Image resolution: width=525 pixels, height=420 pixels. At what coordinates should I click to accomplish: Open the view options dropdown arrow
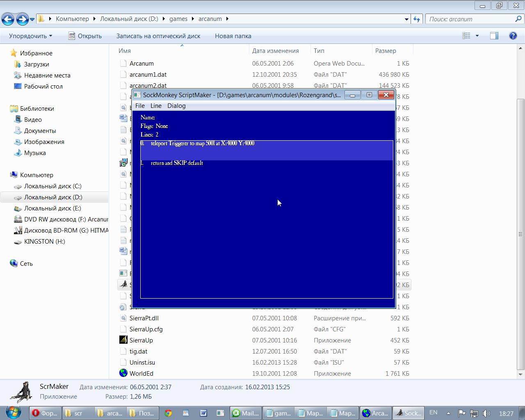477,36
